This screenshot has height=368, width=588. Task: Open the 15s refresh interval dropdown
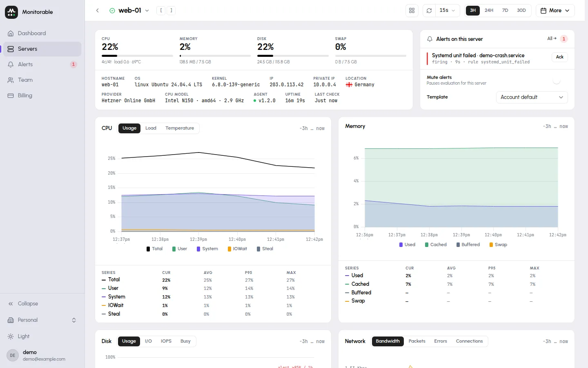(x=448, y=11)
